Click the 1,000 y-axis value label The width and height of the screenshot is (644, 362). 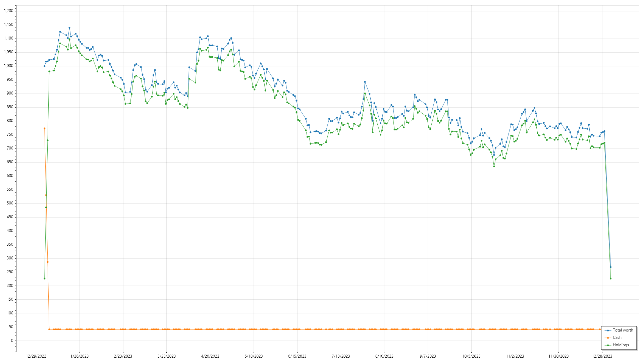click(x=9, y=66)
